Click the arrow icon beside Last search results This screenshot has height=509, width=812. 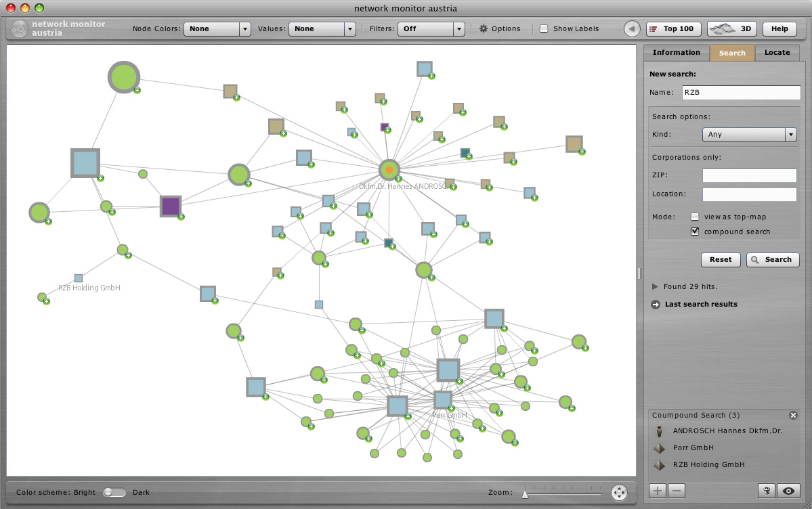tap(656, 305)
